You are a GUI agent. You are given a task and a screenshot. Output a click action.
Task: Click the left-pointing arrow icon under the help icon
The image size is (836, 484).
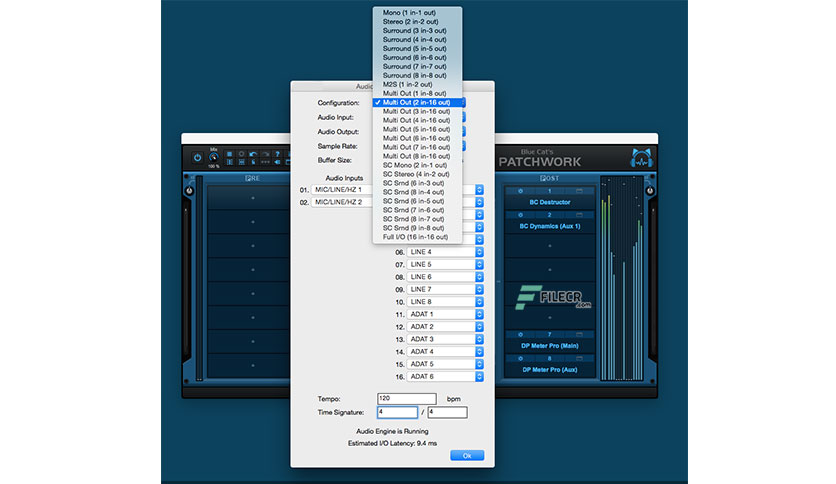pos(277,162)
